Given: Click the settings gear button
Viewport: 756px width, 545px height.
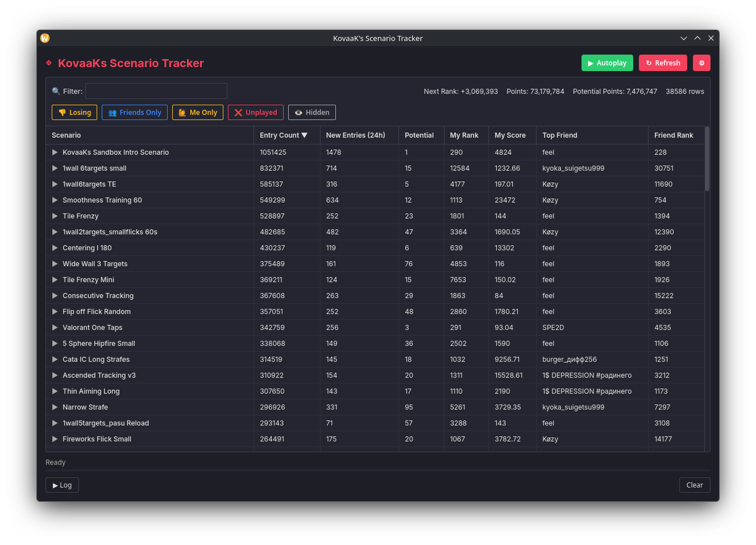Looking at the screenshot, I should pyautogui.click(x=701, y=63).
